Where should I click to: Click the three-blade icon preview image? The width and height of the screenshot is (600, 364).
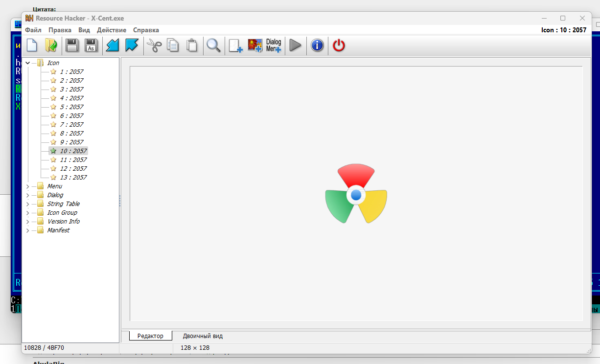pyautogui.click(x=356, y=194)
